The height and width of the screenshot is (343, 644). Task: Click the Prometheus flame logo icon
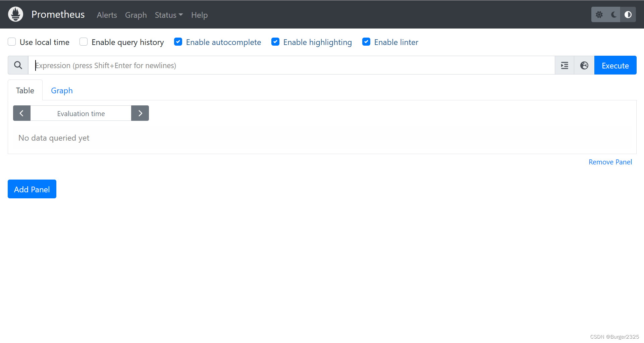15,14
